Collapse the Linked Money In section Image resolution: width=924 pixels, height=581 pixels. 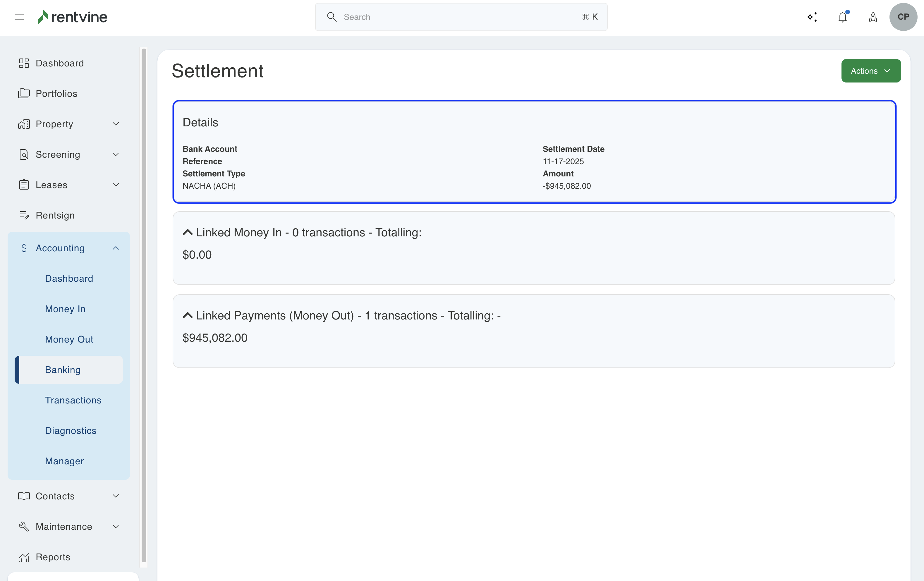(187, 232)
